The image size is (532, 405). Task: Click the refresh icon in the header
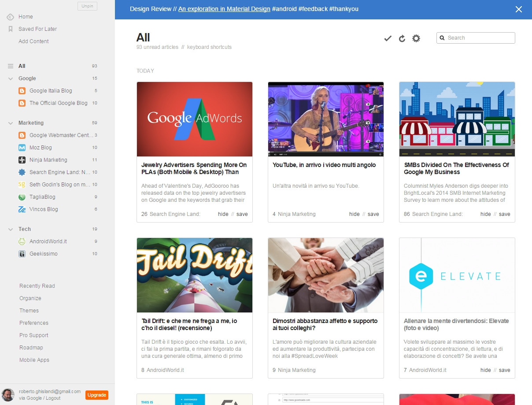tap(402, 38)
